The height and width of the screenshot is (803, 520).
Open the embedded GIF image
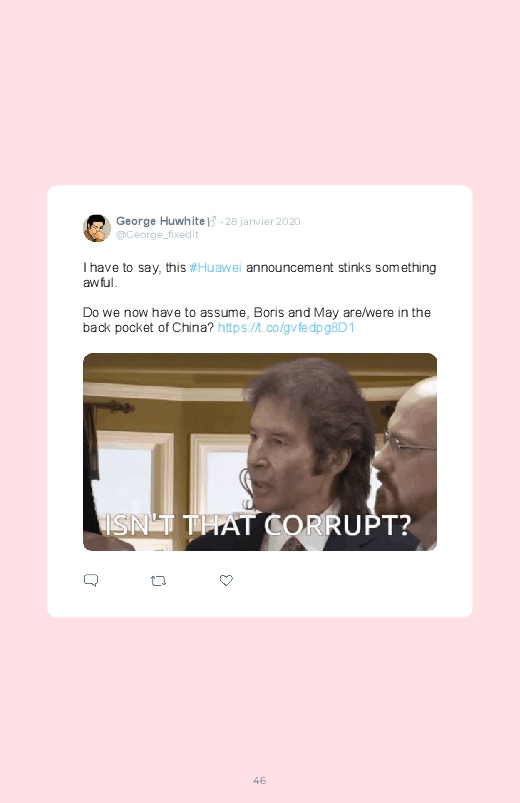(260, 452)
